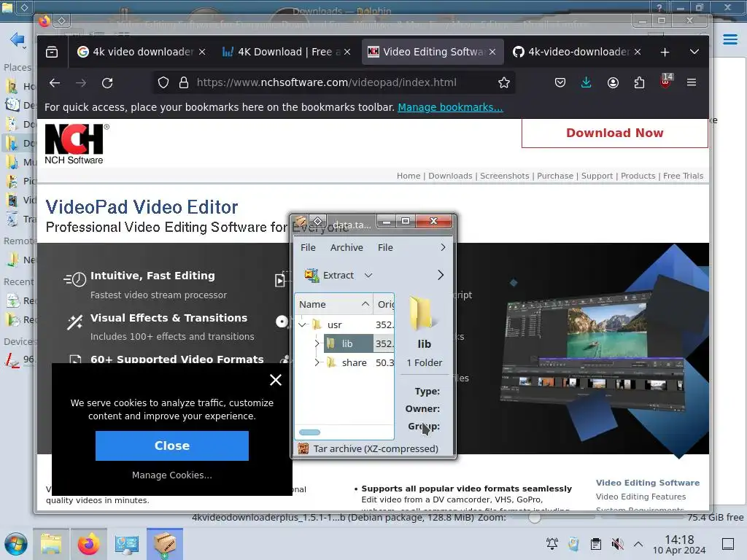Open the Firefox View icon left of tabs
747x560 pixels.
pos(52,52)
